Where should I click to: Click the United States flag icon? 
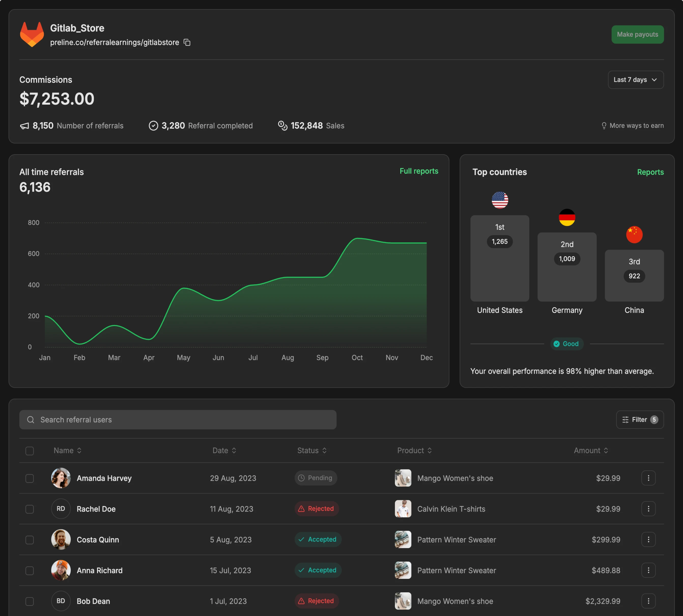point(499,200)
